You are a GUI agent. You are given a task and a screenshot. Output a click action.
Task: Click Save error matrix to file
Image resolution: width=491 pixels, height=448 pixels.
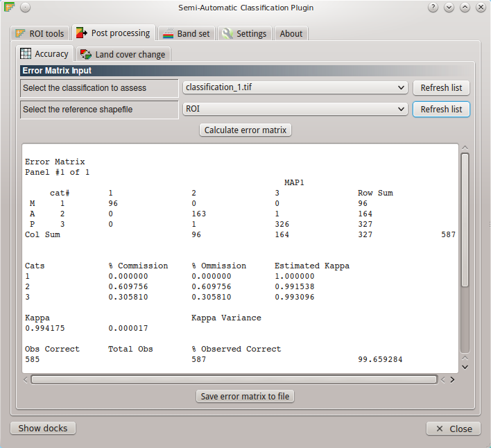click(x=245, y=397)
